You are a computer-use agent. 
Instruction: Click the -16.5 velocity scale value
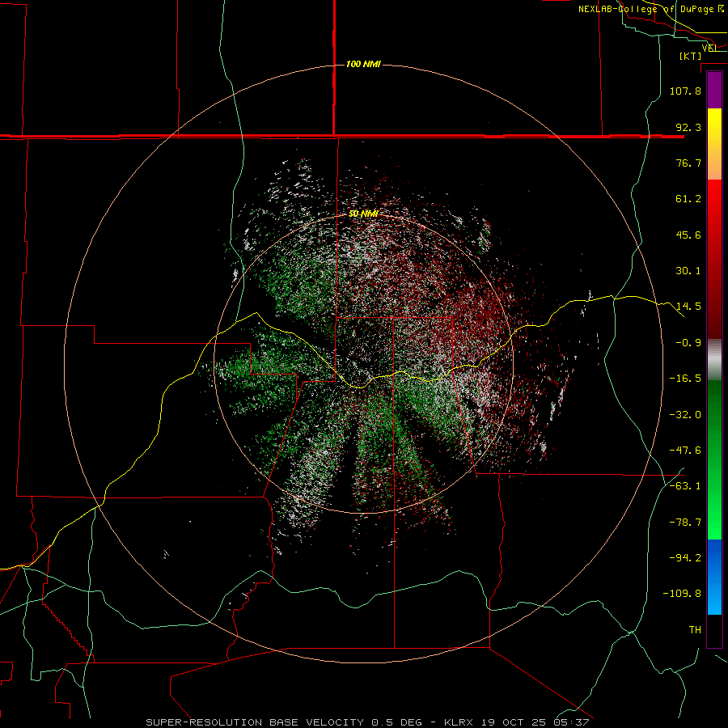pos(685,379)
